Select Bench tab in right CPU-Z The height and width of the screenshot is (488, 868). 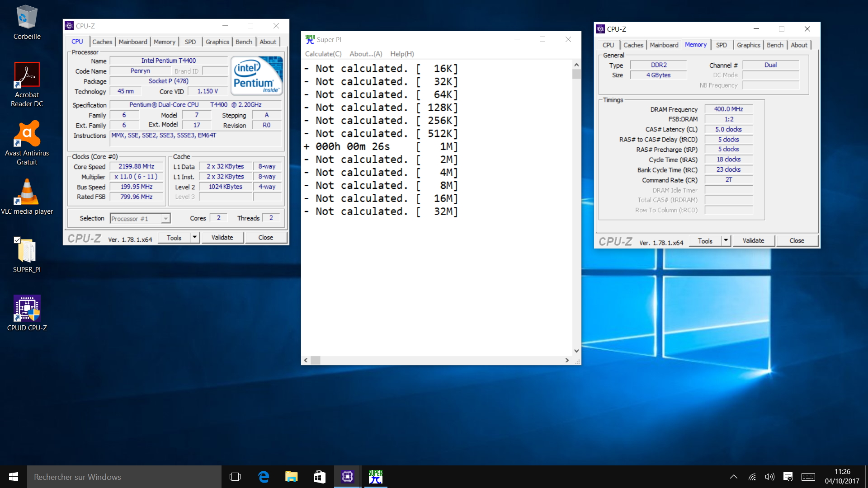click(x=775, y=45)
